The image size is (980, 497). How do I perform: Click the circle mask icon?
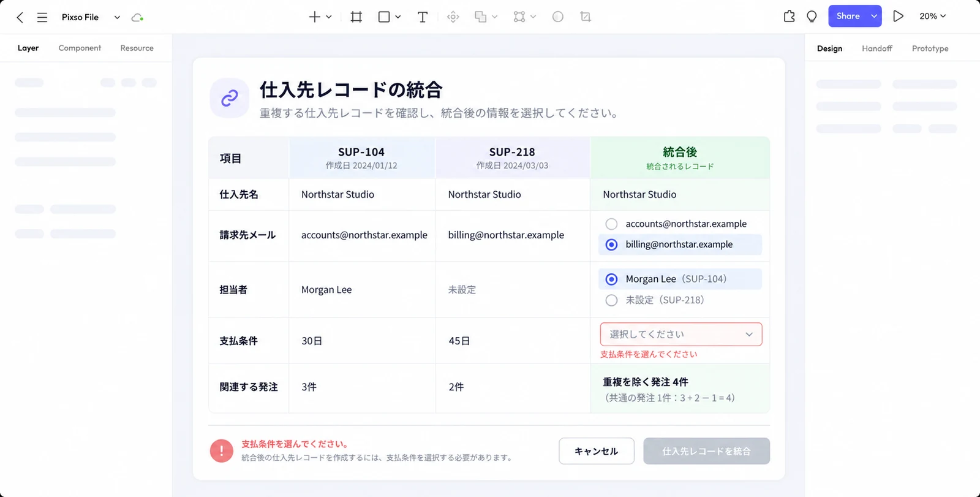(x=557, y=17)
